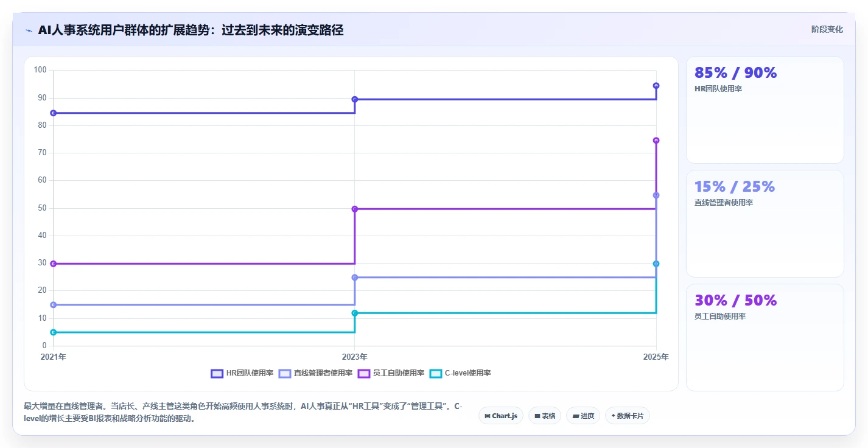Click the 员工自助 purple point at 2023年

355,209
